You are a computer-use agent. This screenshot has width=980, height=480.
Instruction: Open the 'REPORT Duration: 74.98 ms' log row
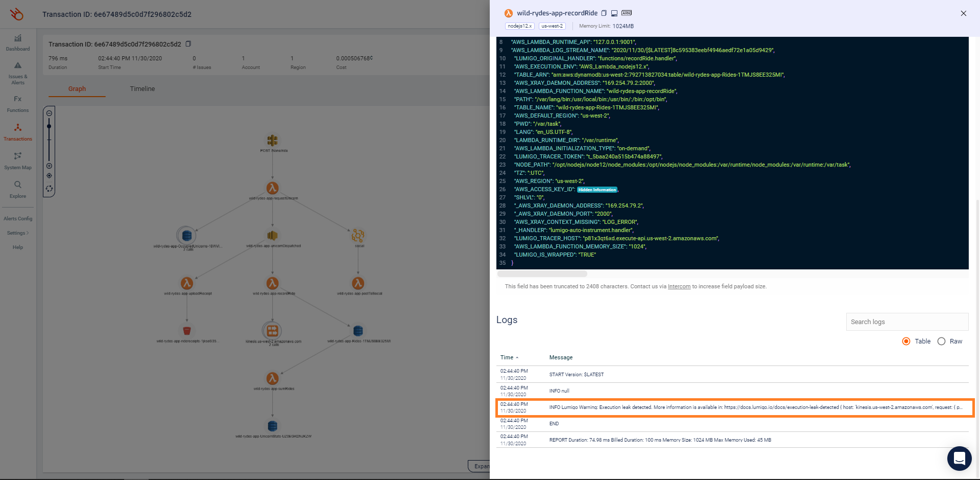tap(732, 440)
